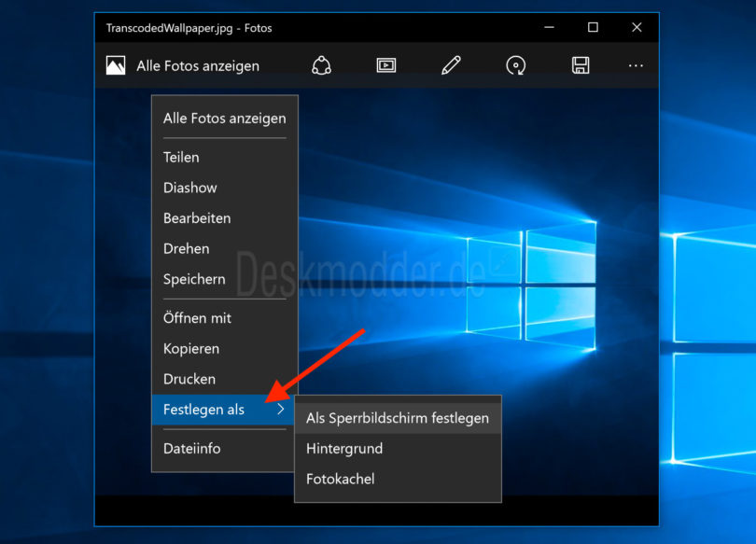Expand the 'Öffnen mit' menu entry

197,318
